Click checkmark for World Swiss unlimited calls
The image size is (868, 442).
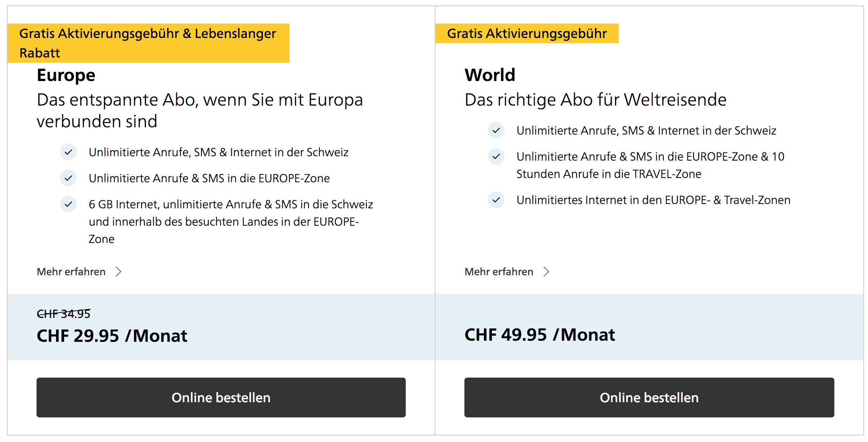pyautogui.click(x=496, y=130)
